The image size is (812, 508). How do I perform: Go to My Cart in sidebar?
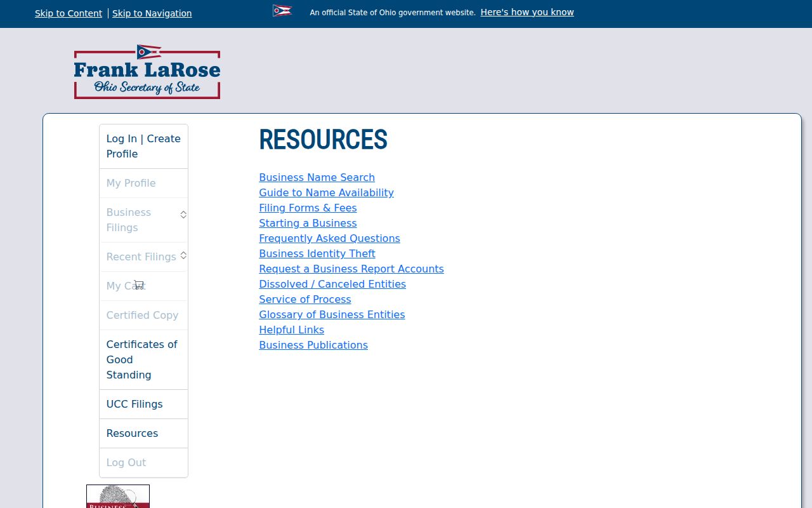[x=143, y=286]
